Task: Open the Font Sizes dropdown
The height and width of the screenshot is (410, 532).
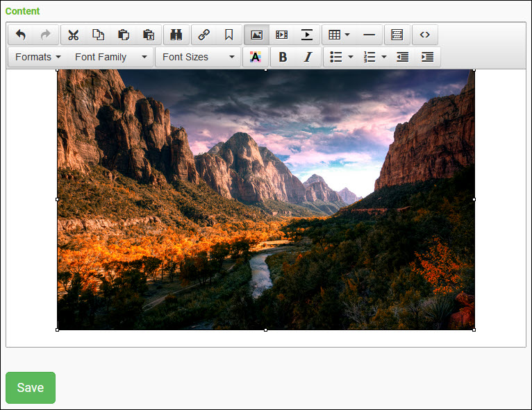Action: pos(199,57)
